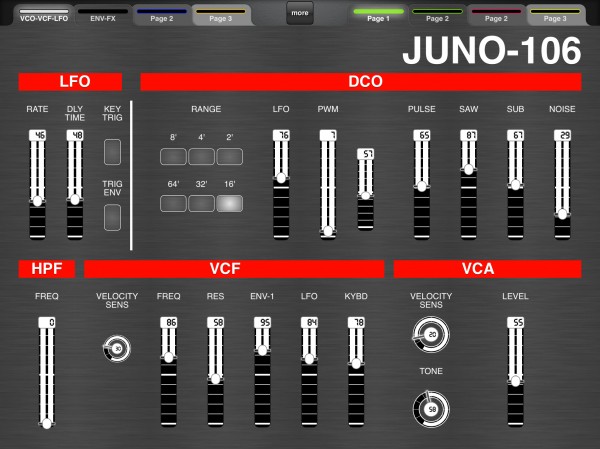Click the SAW slider knob

pyautogui.click(x=469, y=170)
